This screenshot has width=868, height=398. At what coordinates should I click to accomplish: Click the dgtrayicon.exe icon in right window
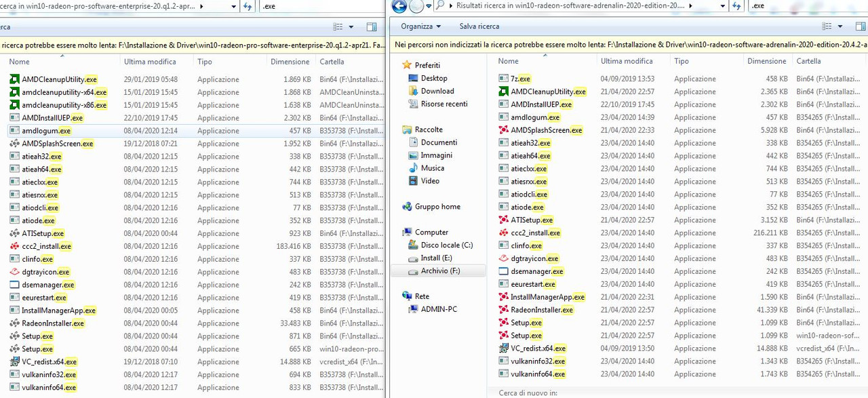[x=504, y=259]
